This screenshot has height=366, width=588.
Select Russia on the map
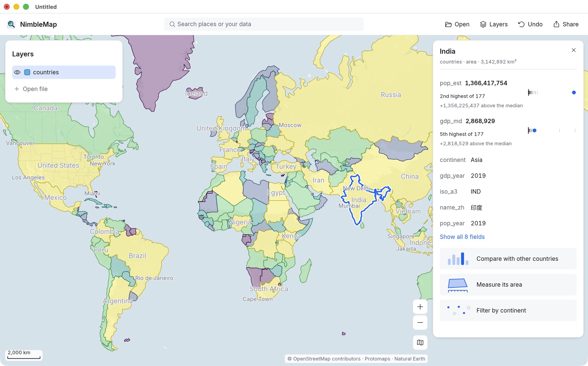coord(391,95)
